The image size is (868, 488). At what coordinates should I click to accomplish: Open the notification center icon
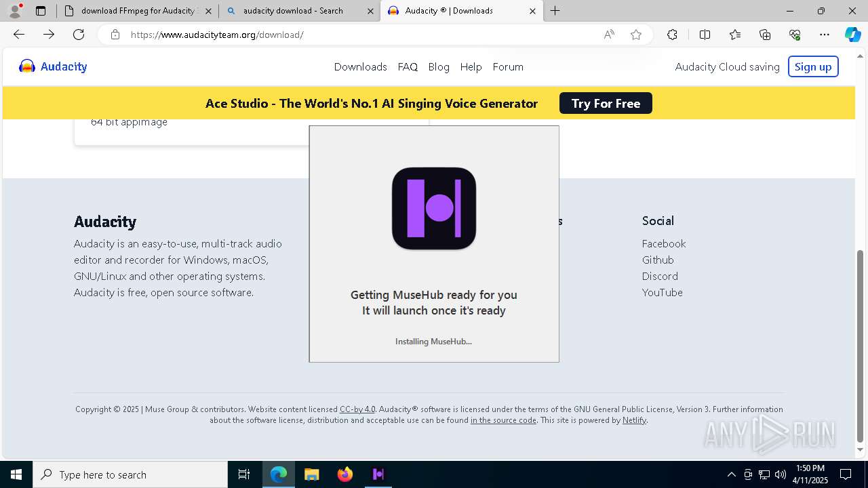pyautogui.click(x=846, y=474)
